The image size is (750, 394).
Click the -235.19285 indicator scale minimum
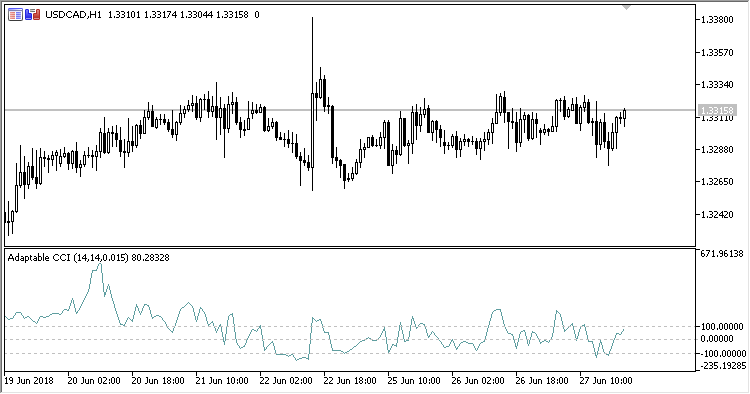[x=722, y=366]
